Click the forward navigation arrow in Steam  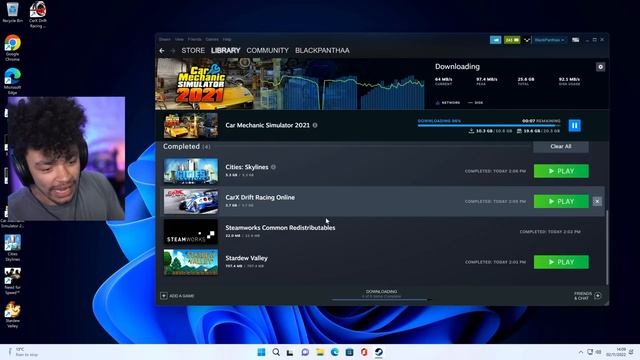coord(172,51)
